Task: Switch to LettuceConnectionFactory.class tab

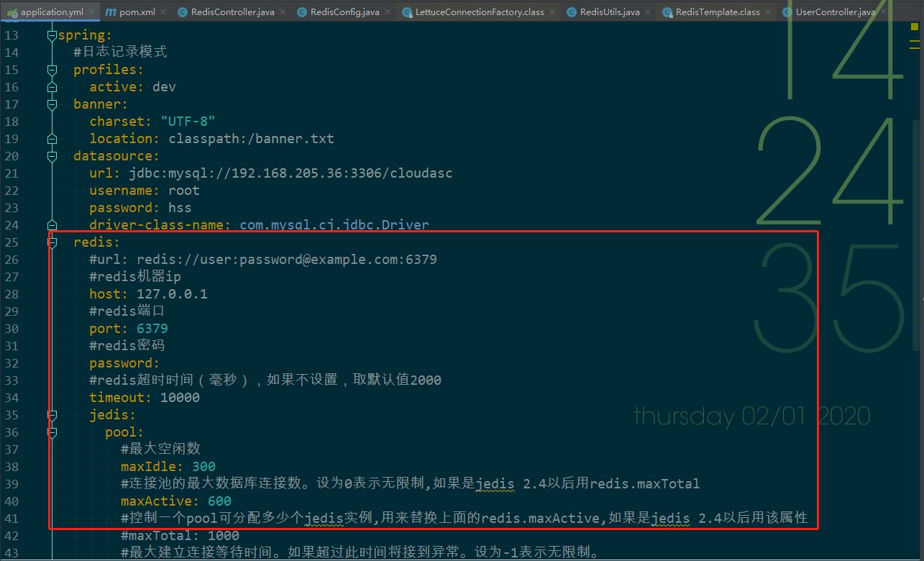Action: pos(479,12)
